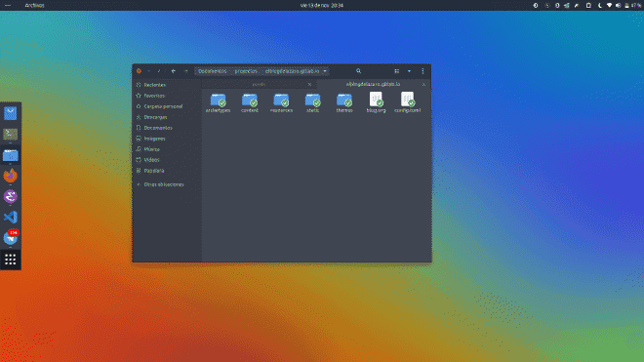Open the clock and calendar in top bar
Viewport: 644px width, 362px height.
pos(322,5)
